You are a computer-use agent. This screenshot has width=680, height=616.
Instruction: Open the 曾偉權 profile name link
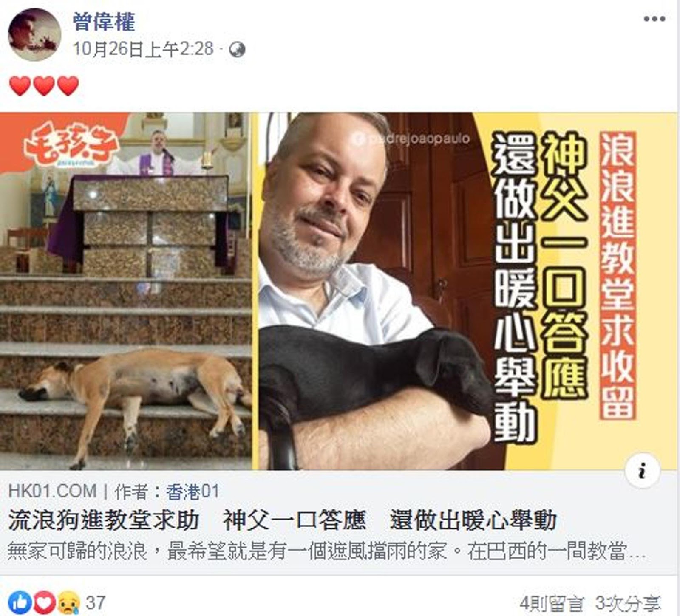click(x=104, y=22)
